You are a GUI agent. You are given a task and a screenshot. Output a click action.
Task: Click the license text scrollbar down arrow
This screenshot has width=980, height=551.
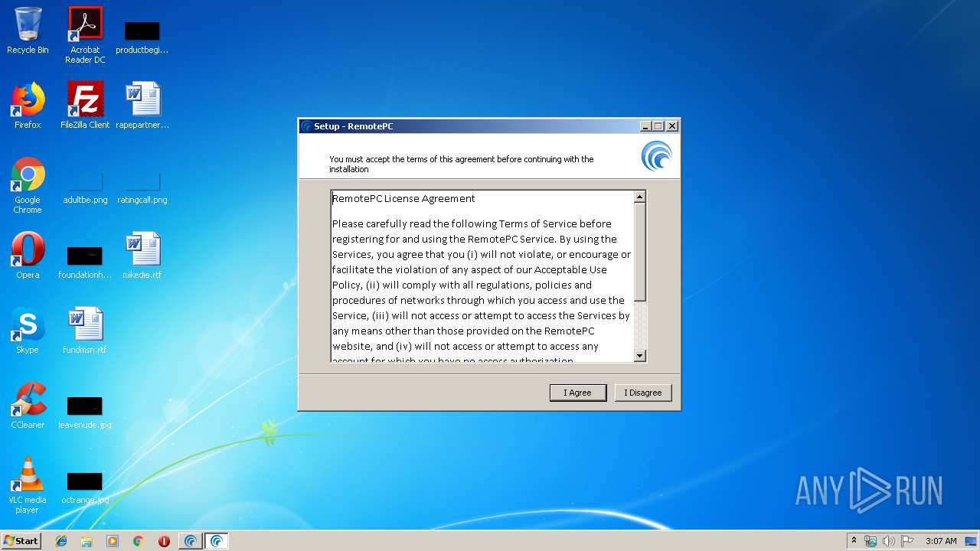point(640,356)
